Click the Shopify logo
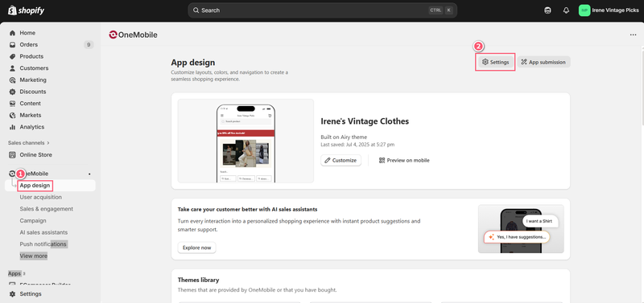The image size is (644, 303). point(26,10)
